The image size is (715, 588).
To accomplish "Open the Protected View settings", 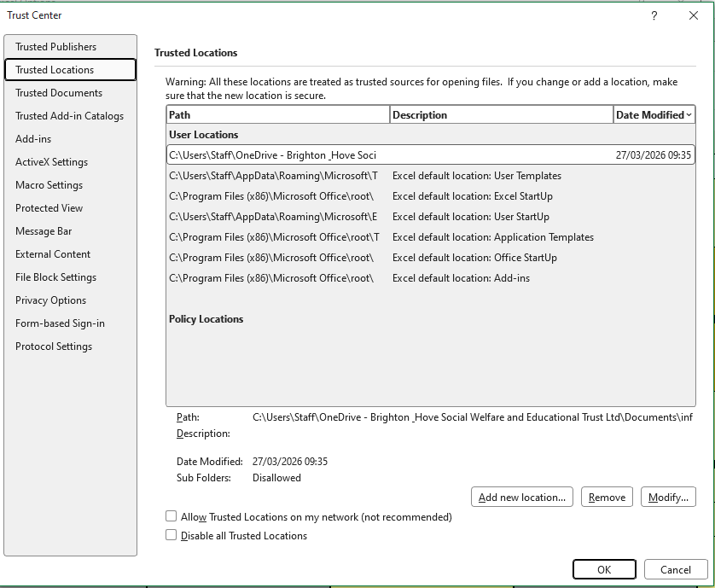I will pyautogui.click(x=49, y=208).
